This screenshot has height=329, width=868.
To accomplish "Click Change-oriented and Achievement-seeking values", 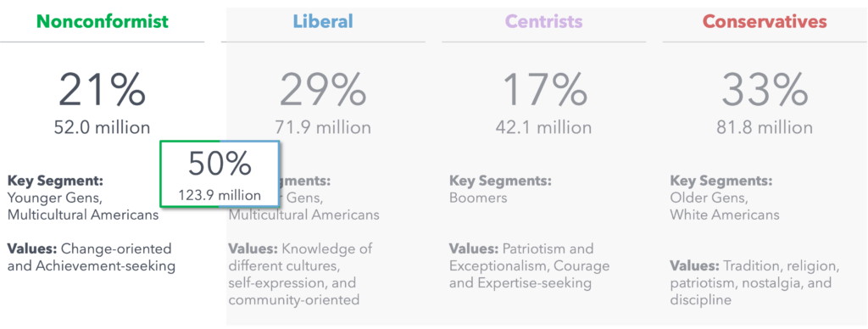I will click(x=92, y=257).
